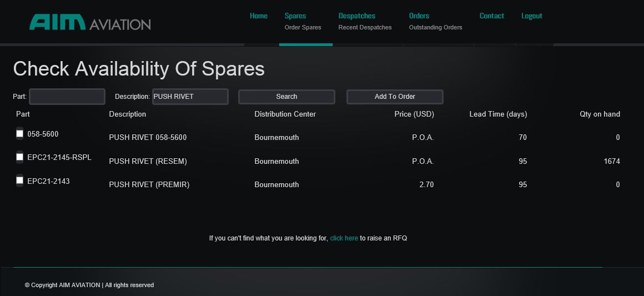
Task: Open Outstanding Orders
Action: pyautogui.click(x=435, y=27)
